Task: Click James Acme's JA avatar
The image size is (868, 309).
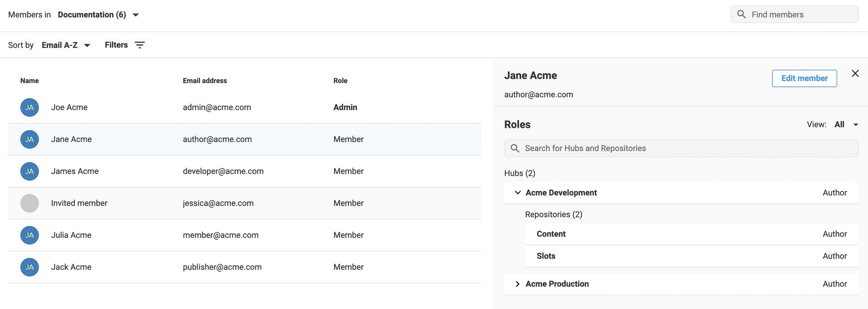Action: point(30,171)
